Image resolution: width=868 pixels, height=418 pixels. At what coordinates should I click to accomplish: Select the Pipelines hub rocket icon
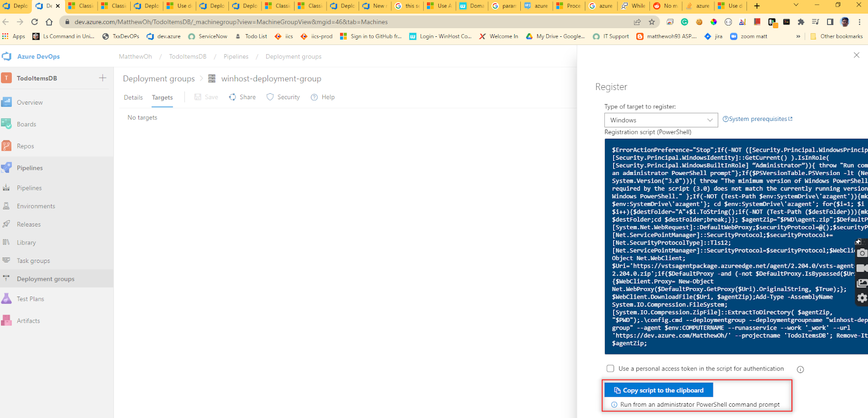(7, 168)
